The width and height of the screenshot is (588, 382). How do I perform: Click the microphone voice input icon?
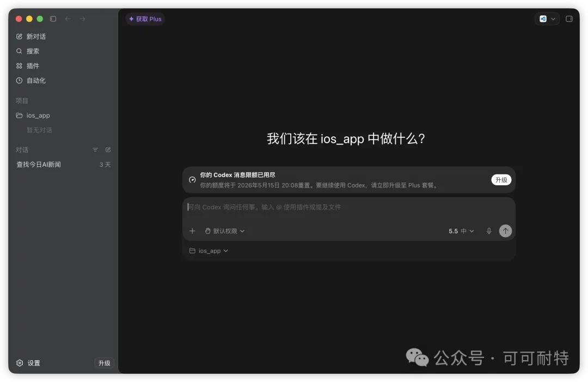489,231
